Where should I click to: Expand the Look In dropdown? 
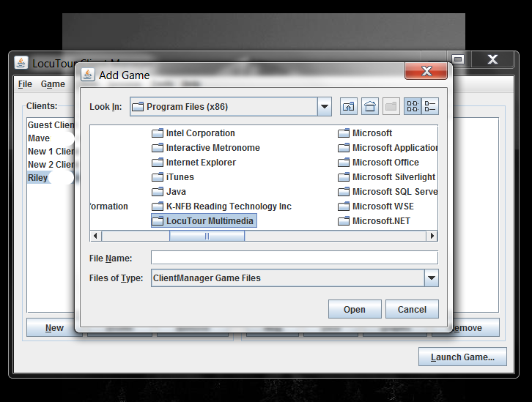tap(324, 107)
